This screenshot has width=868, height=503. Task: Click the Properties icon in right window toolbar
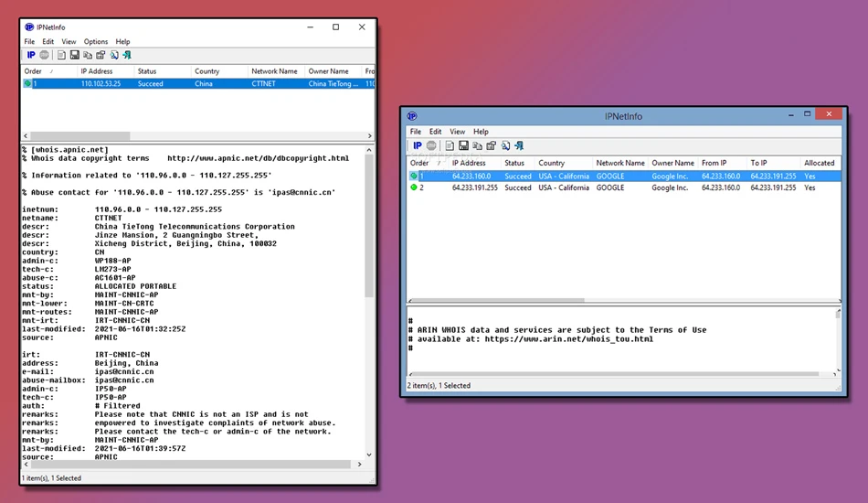[491, 145]
